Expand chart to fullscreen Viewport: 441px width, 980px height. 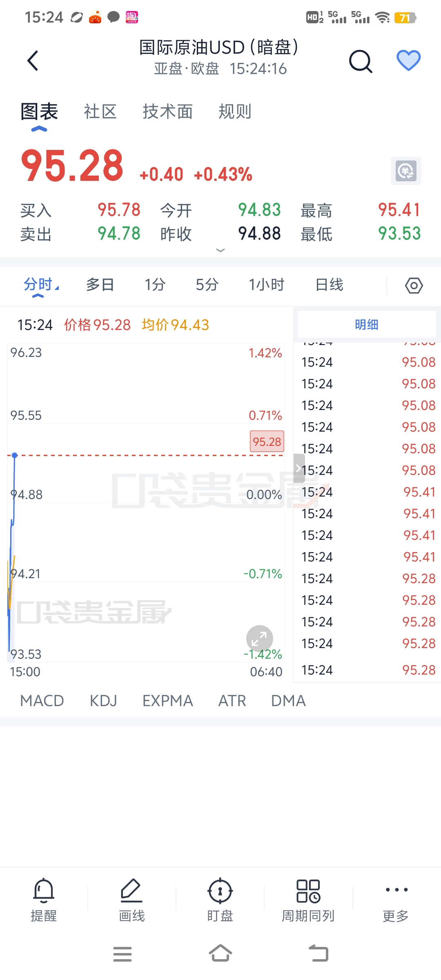click(x=259, y=639)
